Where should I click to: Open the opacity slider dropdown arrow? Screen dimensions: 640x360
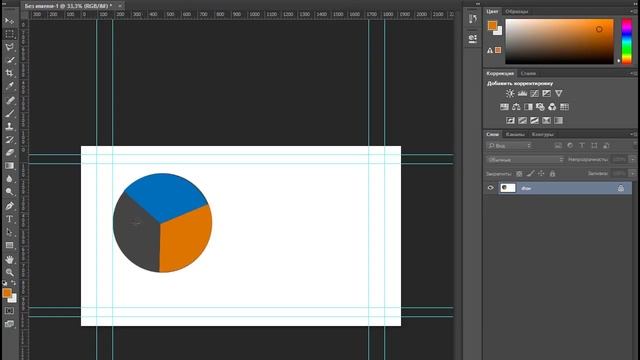tap(633, 160)
